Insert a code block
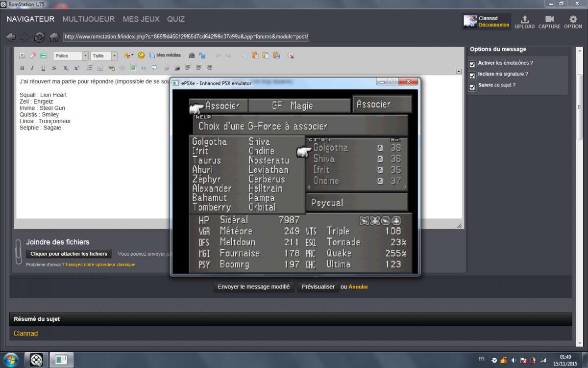 click(144, 68)
